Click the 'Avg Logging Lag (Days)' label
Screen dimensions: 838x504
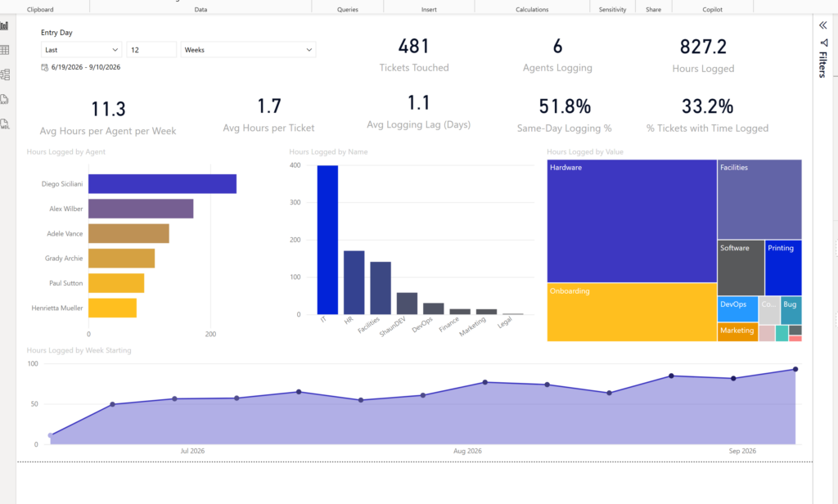coord(418,124)
